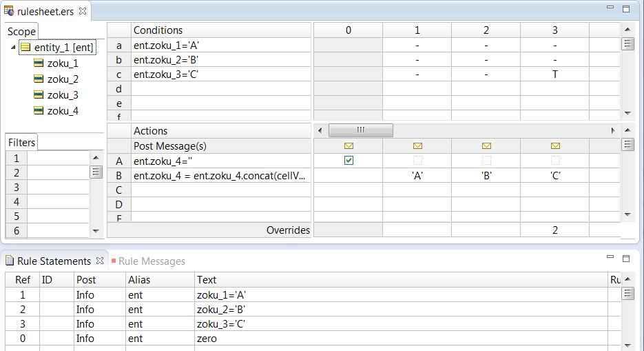Click 'C' value in action row B
This screenshot has height=351, width=644.
click(555, 176)
